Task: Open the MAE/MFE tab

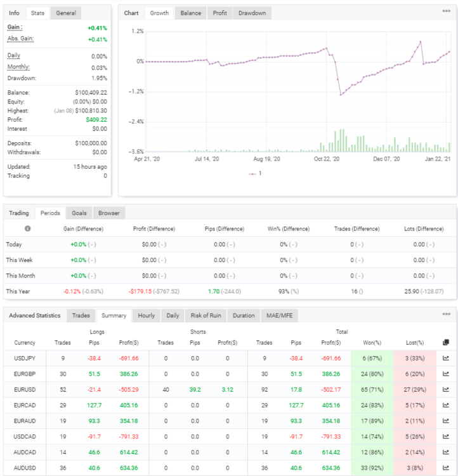Action: click(280, 315)
